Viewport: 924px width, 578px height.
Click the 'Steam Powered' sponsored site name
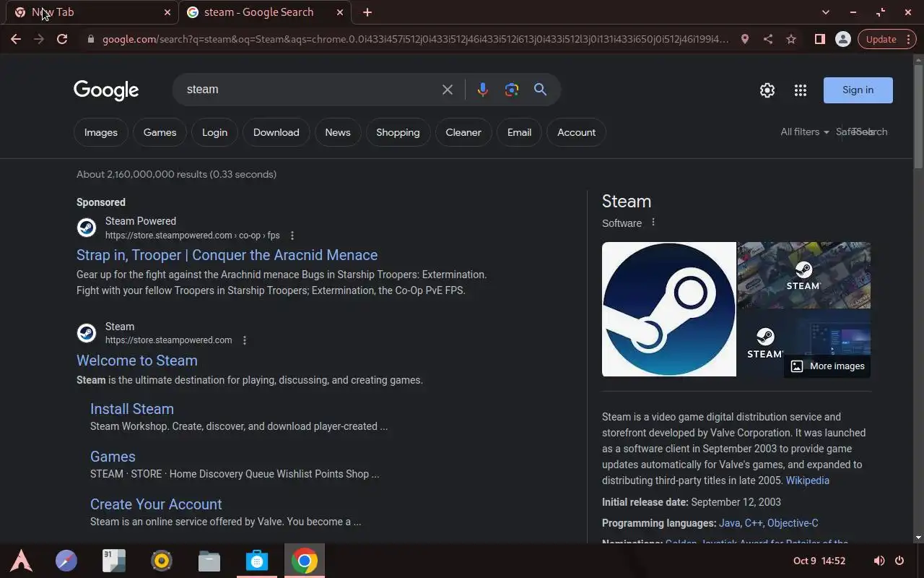click(141, 221)
